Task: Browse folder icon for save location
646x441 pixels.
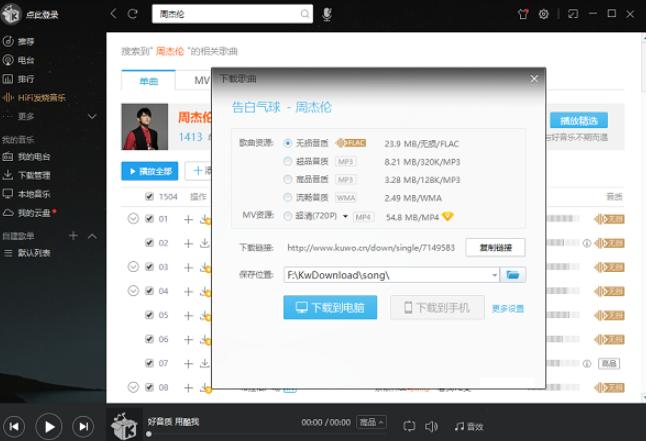Action: [x=513, y=275]
